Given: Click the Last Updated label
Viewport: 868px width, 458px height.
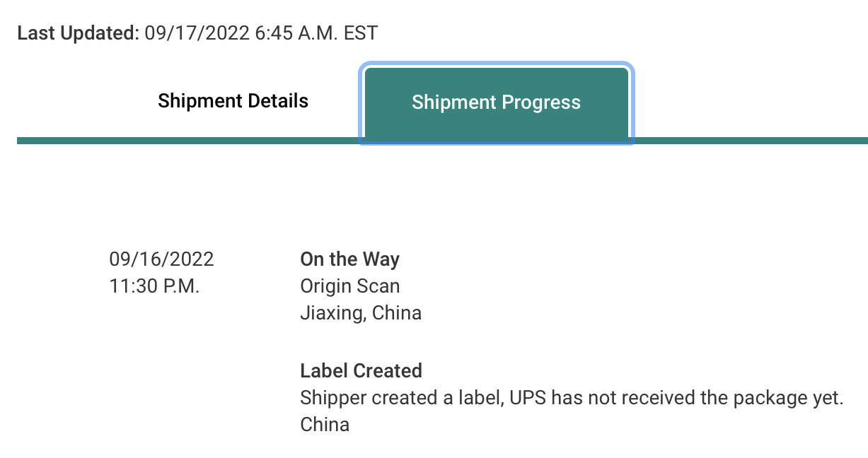Looking at the screenshot, I should click(78, 33).
